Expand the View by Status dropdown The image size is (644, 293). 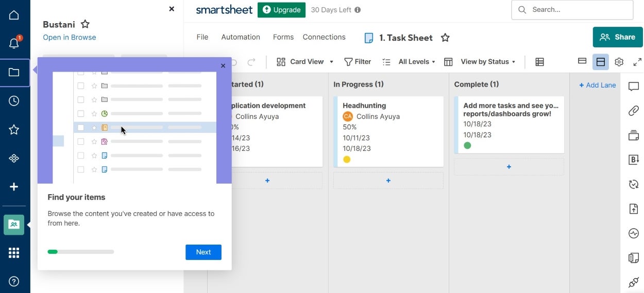tap(487, 62)
